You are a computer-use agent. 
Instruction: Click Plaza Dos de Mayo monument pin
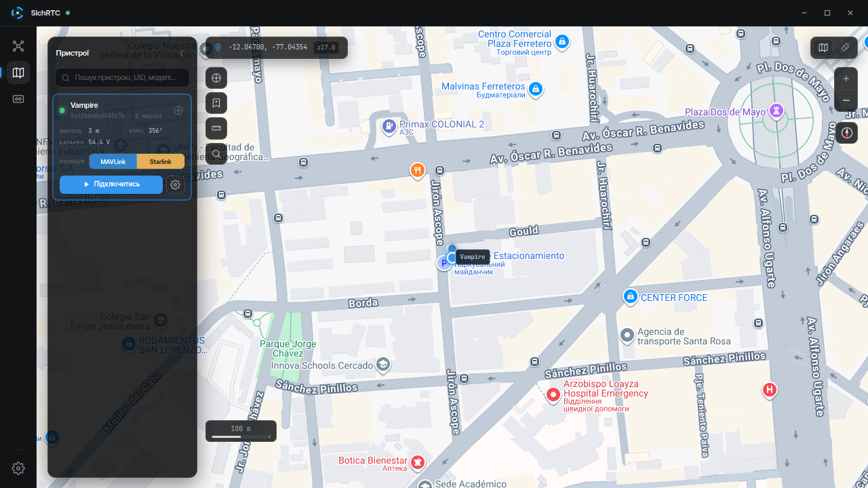click(776, 110)
